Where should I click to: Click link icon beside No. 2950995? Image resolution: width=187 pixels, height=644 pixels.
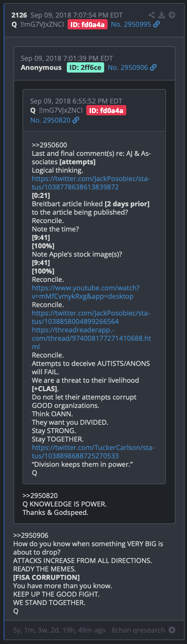156,24
